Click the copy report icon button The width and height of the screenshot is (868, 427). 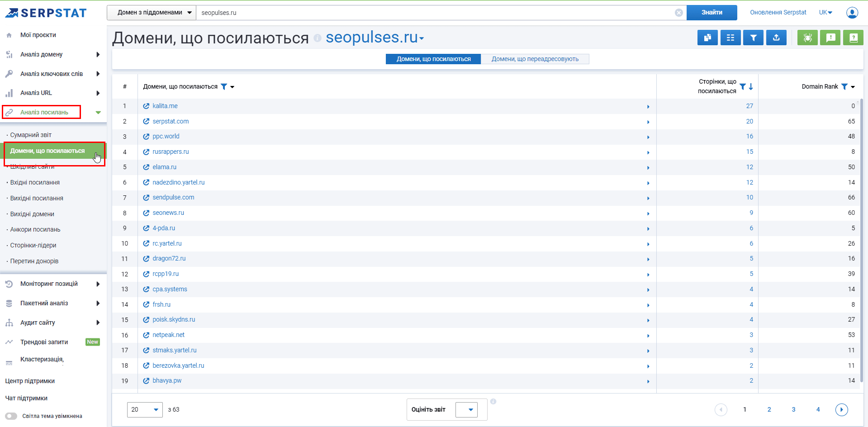pyautogui.click(x=707, y=38)
